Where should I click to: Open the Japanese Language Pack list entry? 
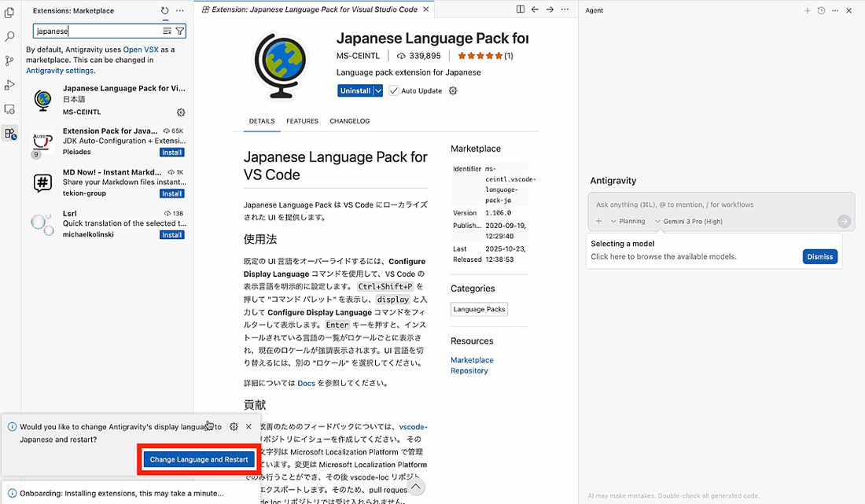(x=108, y=100)
